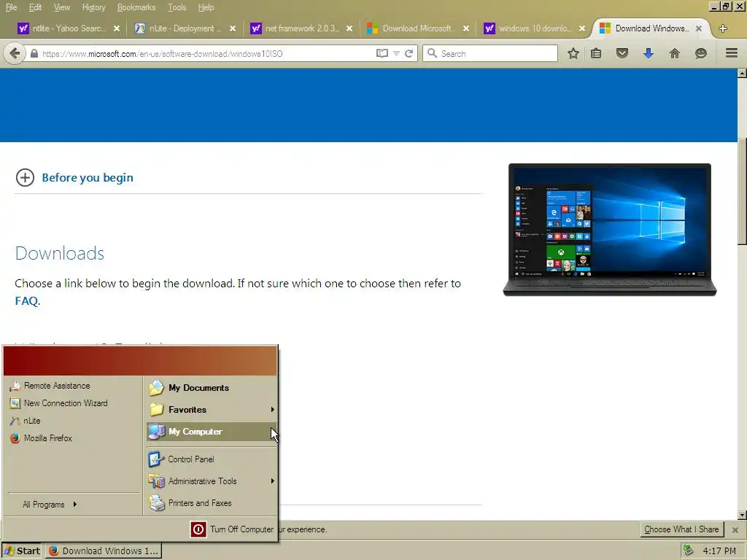Open the downloads arrow icon
Image resolution: width=747 pixels, height=560 pixels.
coord(649,53)
